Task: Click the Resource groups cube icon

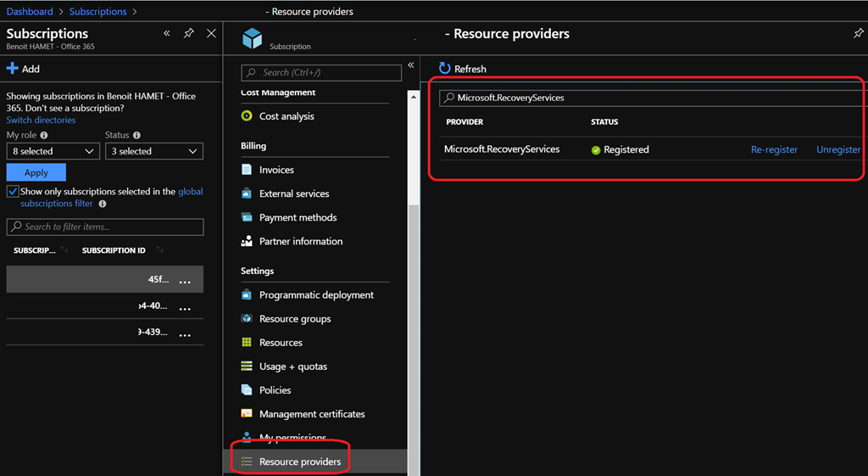Action: pyautogui.click(x=247, y=319)
